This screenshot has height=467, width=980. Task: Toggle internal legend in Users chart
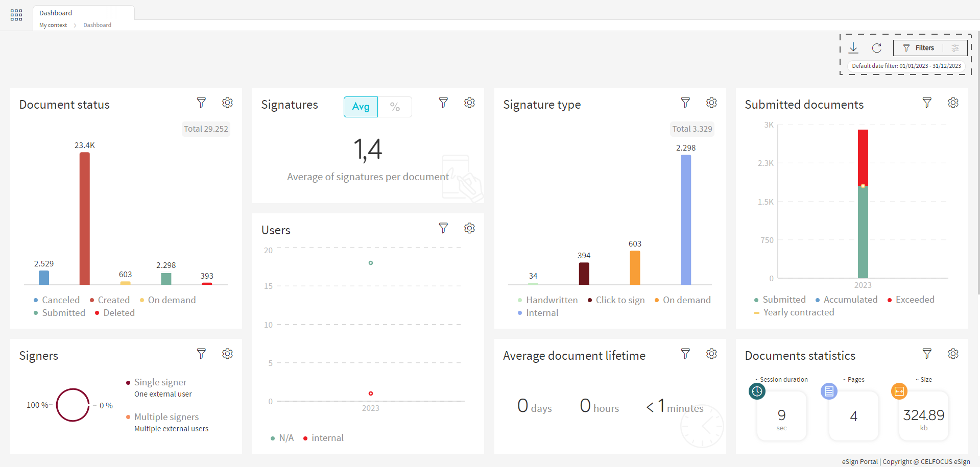[323, 438]
